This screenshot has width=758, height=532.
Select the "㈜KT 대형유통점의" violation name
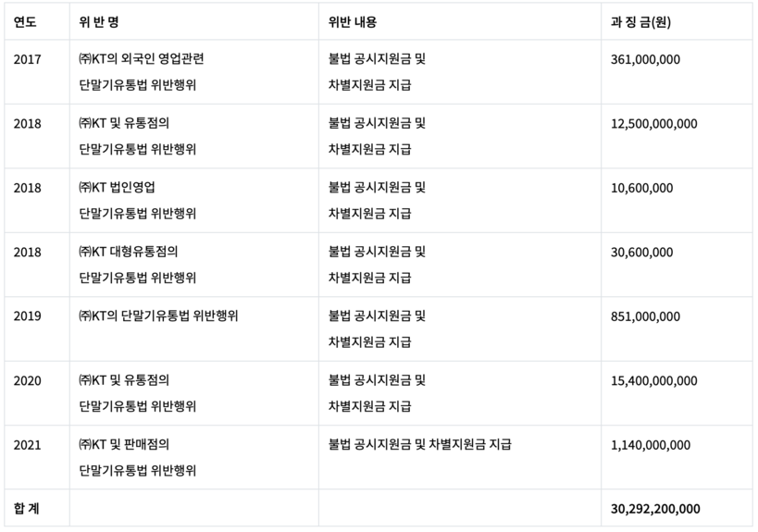click(x=128, y=253)
